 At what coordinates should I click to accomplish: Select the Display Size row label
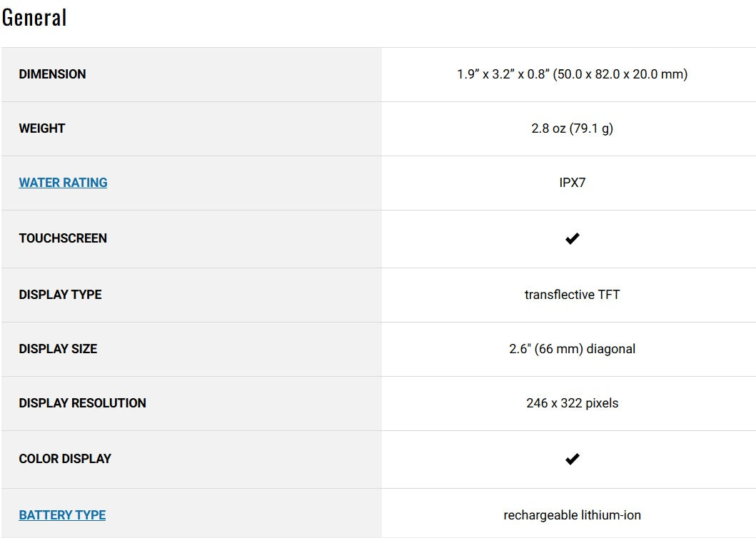click(58, 349)
